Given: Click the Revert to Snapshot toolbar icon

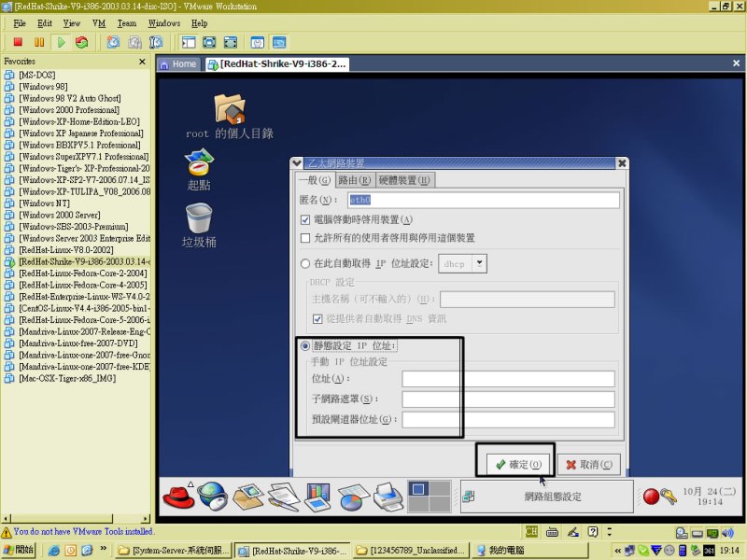Looking at the screenshot, I should 134,42.
